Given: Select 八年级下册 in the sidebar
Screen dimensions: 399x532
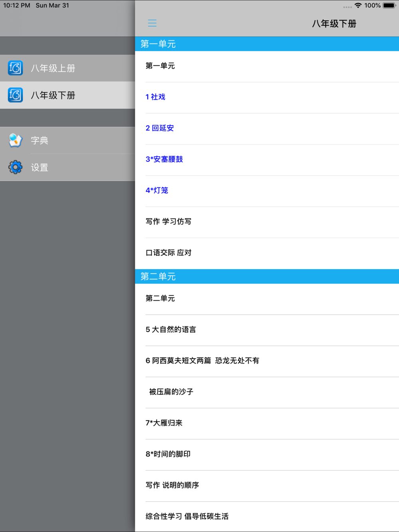Looking at the screenshot, I should pyautogui.click(x=67, y=95).
